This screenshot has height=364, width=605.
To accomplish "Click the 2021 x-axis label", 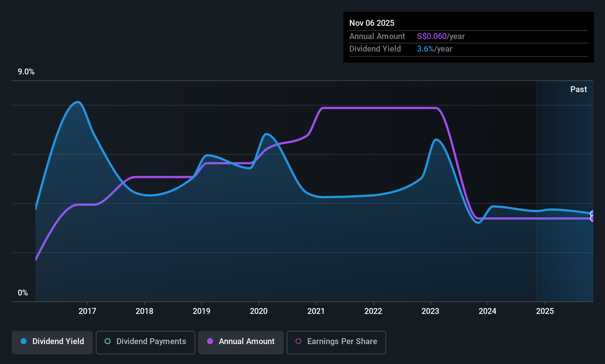I will pyautogui.click(x=316, y=311).
